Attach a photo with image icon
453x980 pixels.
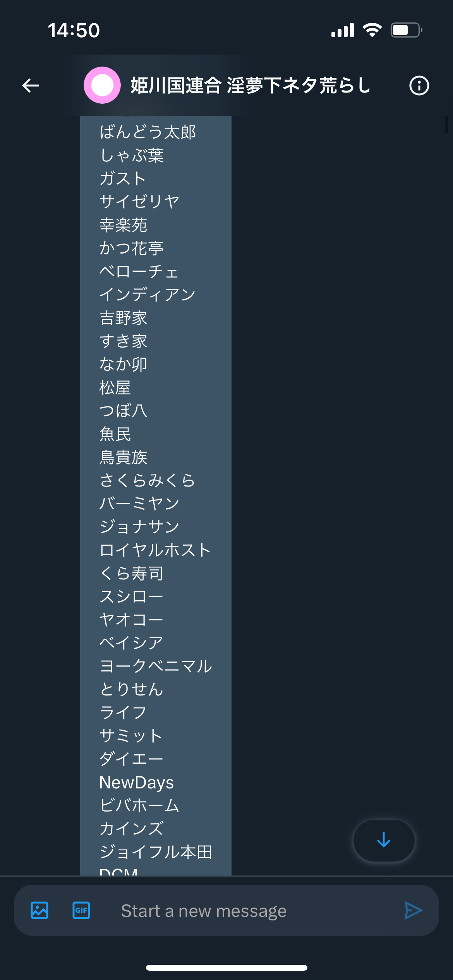[x=39, y=910]
